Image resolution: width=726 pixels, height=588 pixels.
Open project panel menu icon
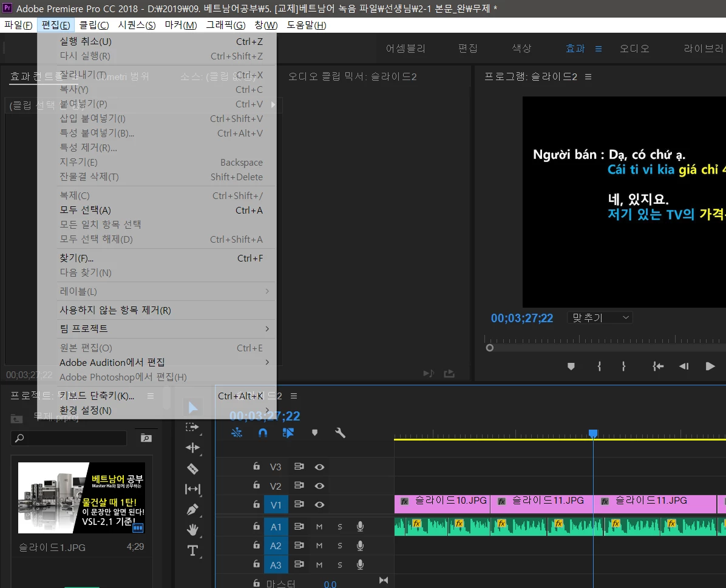pyautogui.click(x=150, y=396)
